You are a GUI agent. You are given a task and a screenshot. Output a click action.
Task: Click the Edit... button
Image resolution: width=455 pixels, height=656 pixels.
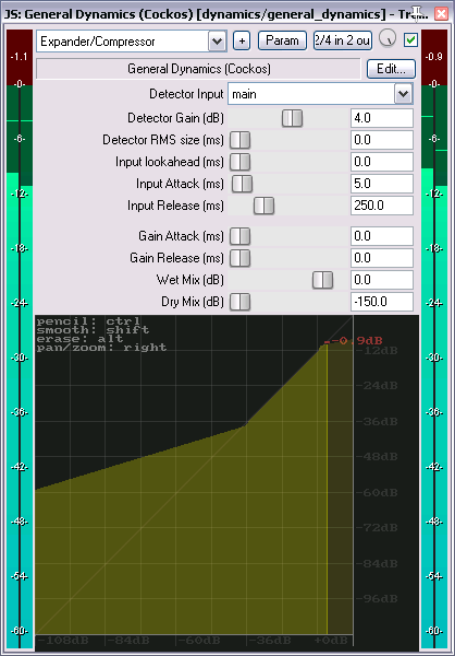(391, 69)
